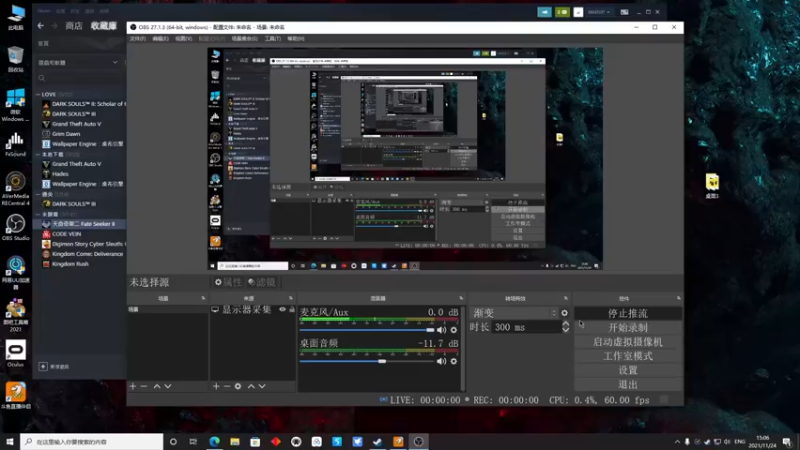
Task: Collapse the 本地下载 category in Steam
Action: (38, 154)
